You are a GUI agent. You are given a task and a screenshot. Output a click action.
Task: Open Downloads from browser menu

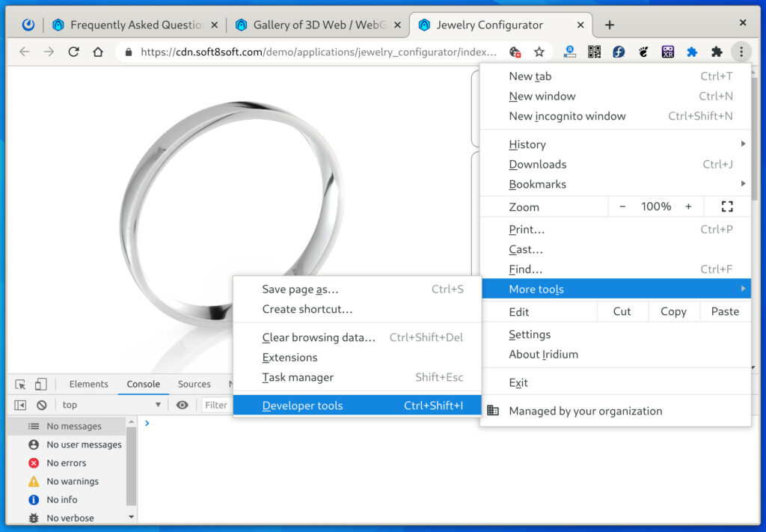tap(616, 164)
